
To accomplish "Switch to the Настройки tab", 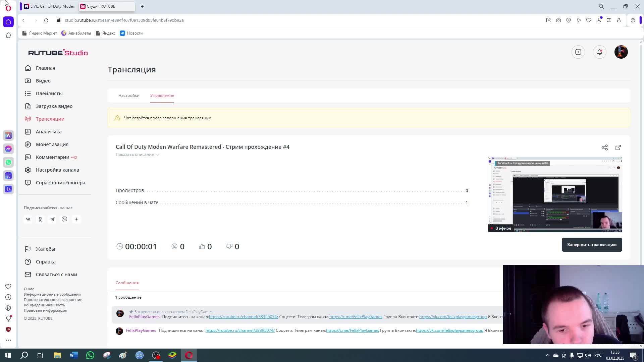I will tap(129, 96).
